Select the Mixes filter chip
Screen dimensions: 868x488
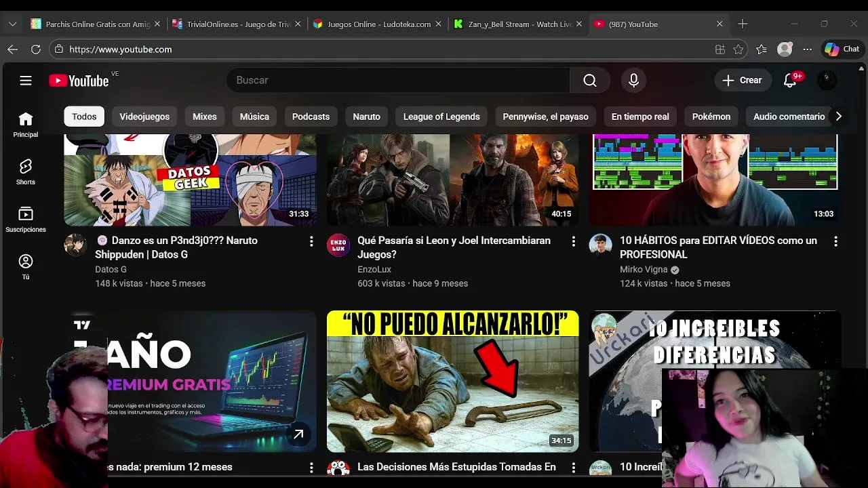pos(205,117)
